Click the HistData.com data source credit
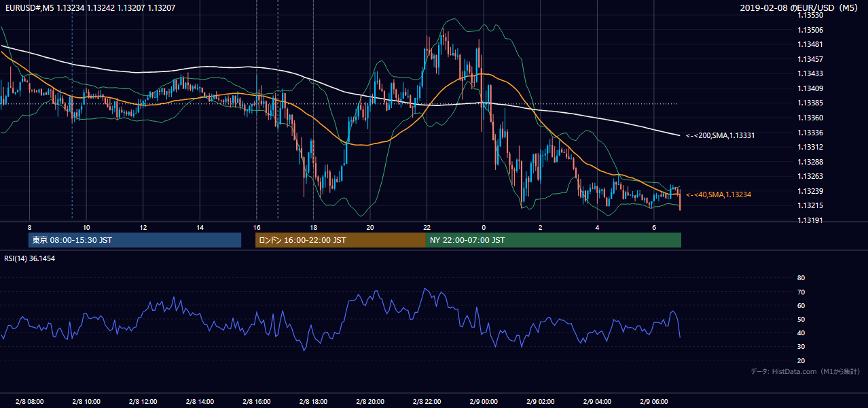 coord(806,371)
